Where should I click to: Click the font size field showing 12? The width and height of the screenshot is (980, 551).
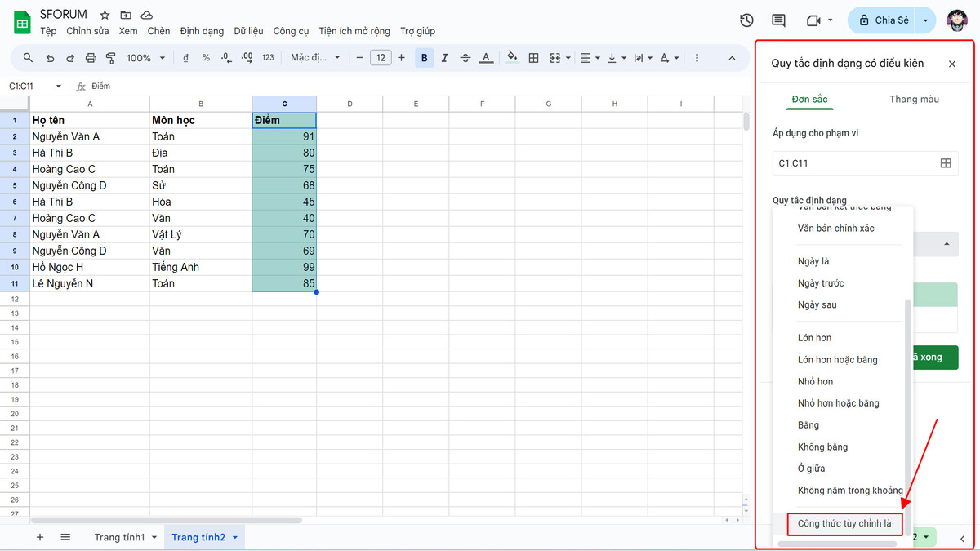pos(381,58)
